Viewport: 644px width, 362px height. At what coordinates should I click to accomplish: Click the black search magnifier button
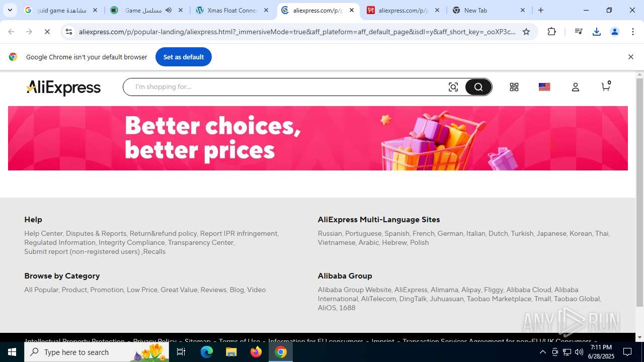[x=478, y=87]
